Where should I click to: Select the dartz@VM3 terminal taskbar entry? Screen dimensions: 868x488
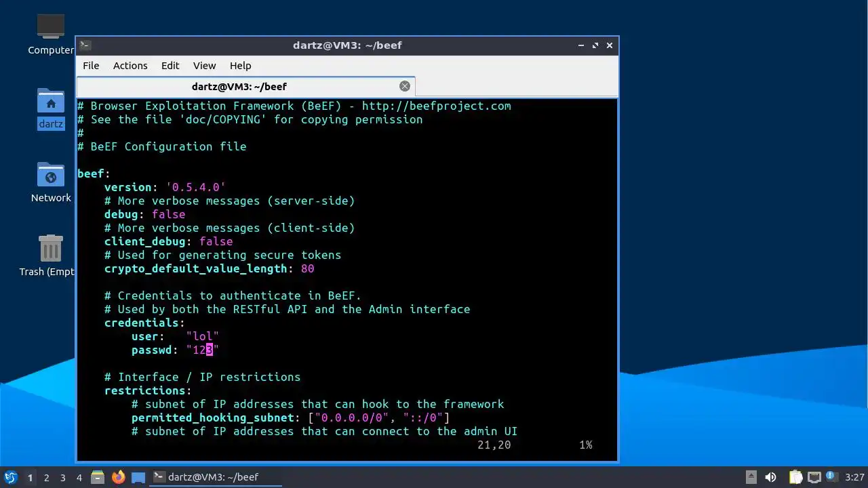216,477
